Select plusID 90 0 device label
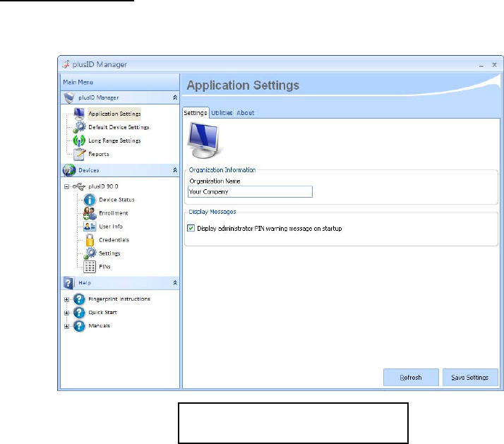The image size is (504, 444). pos(103,186)
